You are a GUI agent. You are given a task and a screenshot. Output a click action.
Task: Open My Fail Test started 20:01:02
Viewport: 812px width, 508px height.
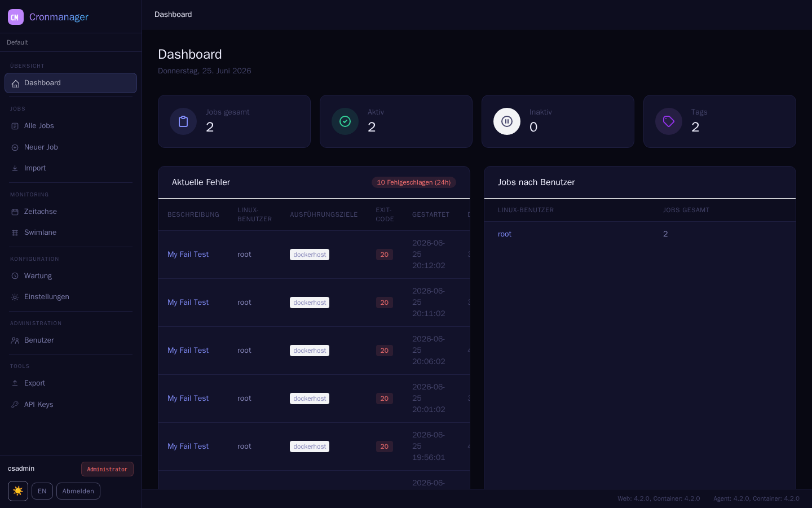[x=188, y=398]
